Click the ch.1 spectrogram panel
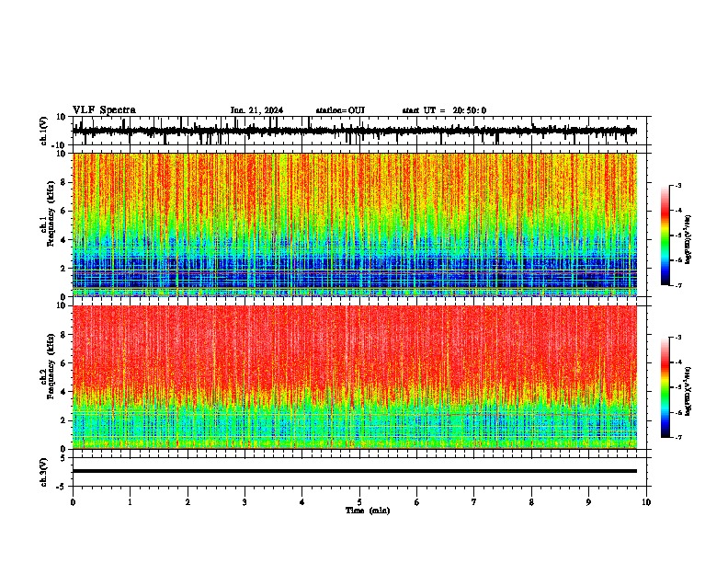The width and height of the screenshot is (728, 563). click(355, 224)
